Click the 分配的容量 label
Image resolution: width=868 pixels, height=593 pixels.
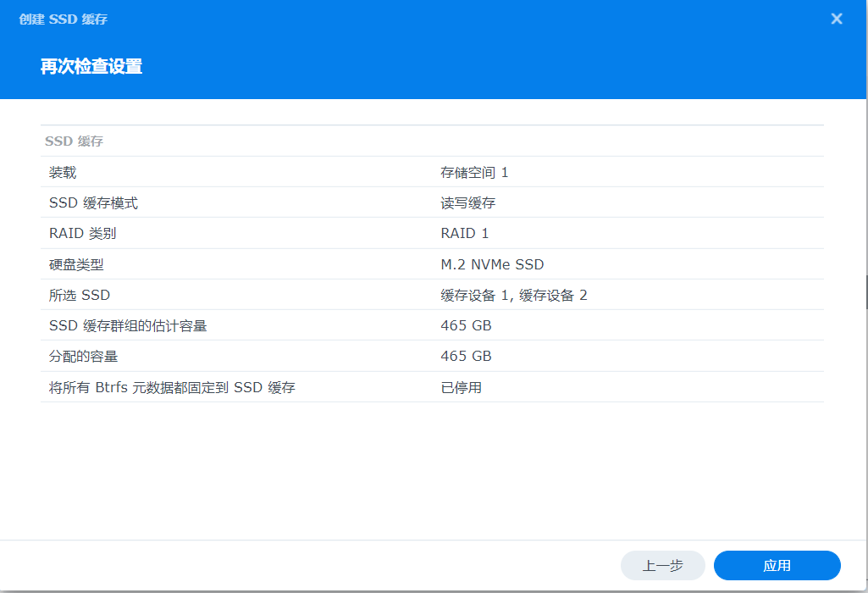click(83, 356)
